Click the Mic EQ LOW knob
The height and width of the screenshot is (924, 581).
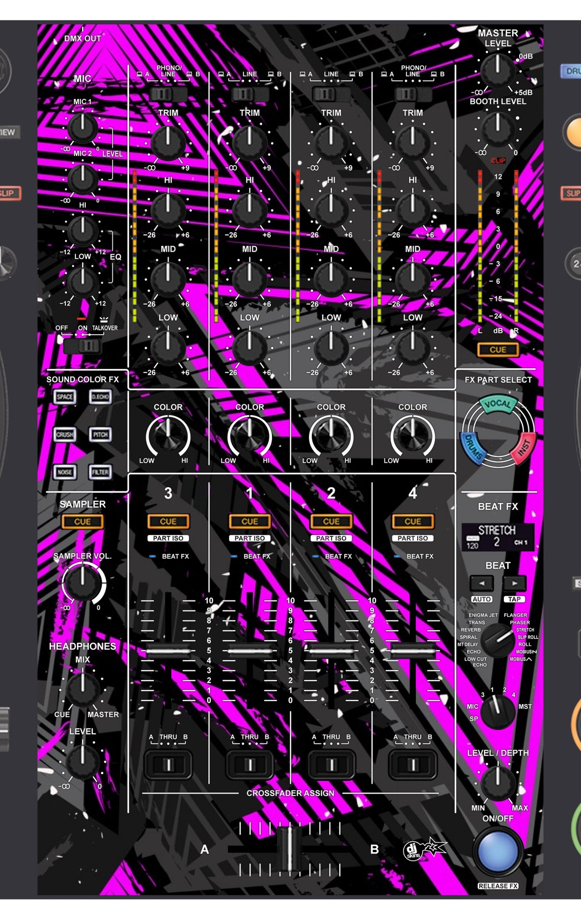click(83, 282)
